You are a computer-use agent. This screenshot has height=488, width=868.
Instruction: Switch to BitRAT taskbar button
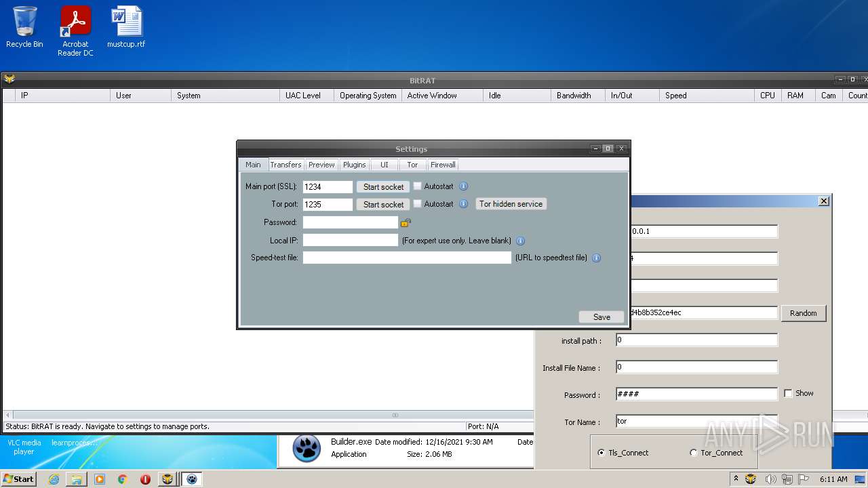tap(168, 479)
